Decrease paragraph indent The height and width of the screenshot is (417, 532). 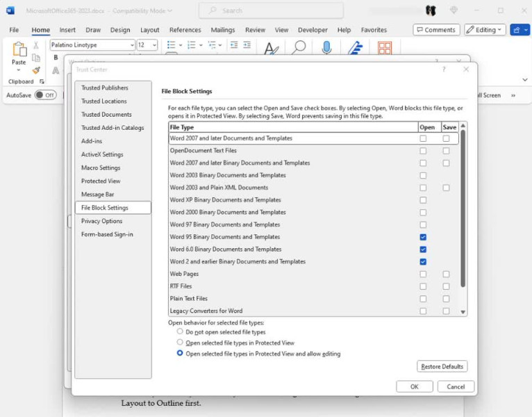234,44
